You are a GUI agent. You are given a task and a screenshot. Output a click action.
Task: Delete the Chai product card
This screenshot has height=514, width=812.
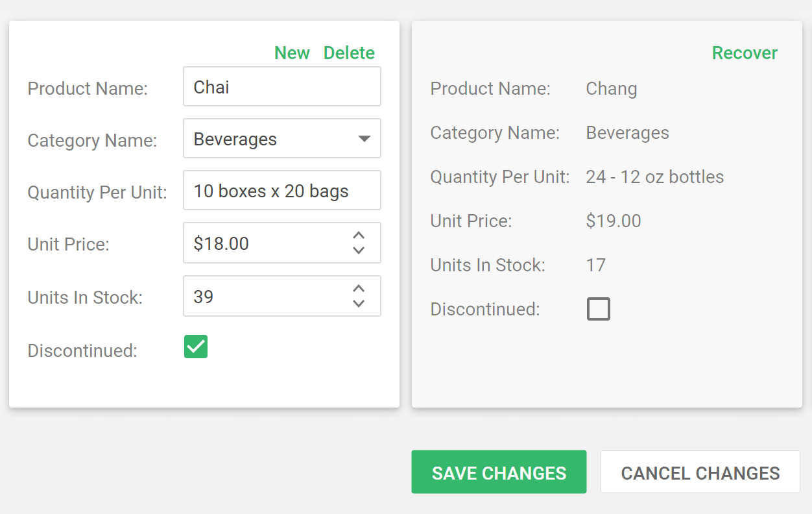[349, 53]
